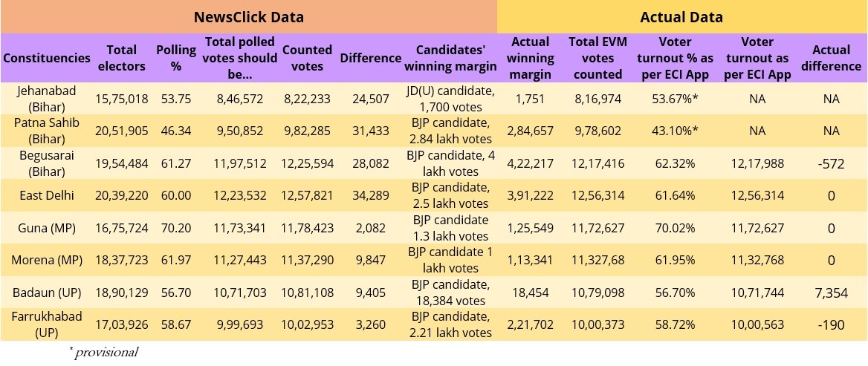The width and height of the screenshot is (868, 366).
Task: Select the Jehanabad (Bihar) row label
Action: coord(47,99)
